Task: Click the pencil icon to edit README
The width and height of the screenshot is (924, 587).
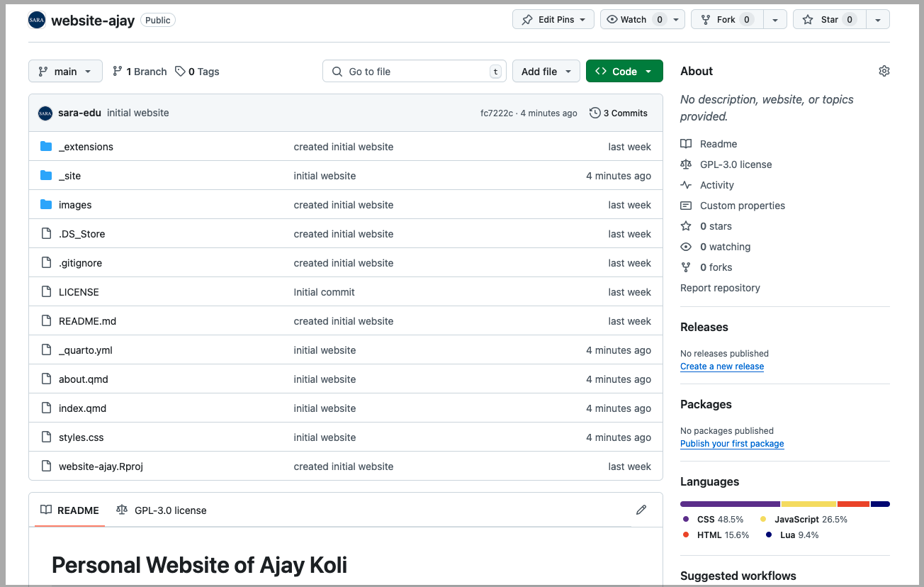Action: pyautogui.click(x=641, y=510)
